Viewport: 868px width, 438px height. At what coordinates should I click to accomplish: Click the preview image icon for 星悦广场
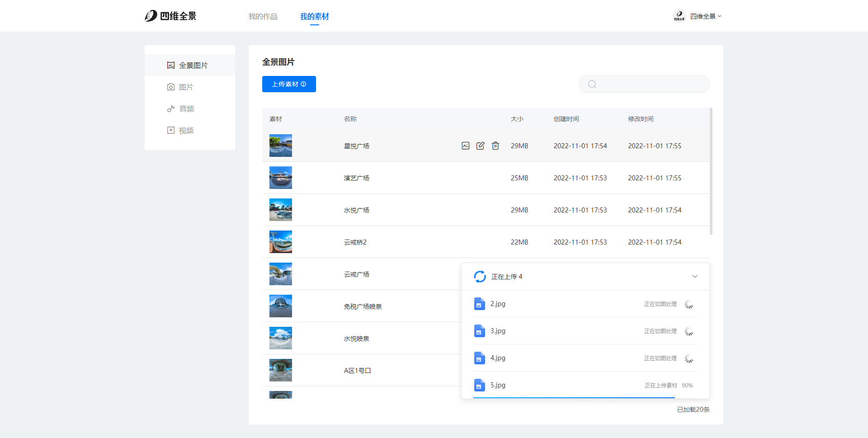(465, 146)
